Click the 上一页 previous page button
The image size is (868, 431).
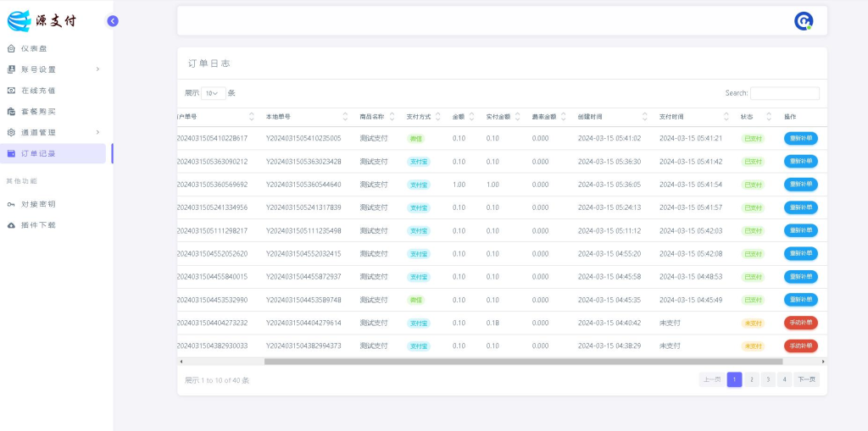coord(712,379)
